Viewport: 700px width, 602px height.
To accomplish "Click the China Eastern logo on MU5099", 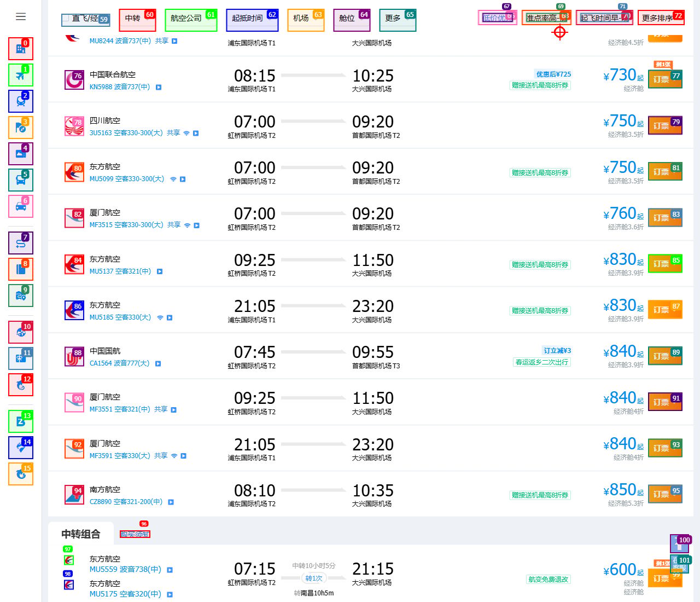I will [x=74, y=172].
